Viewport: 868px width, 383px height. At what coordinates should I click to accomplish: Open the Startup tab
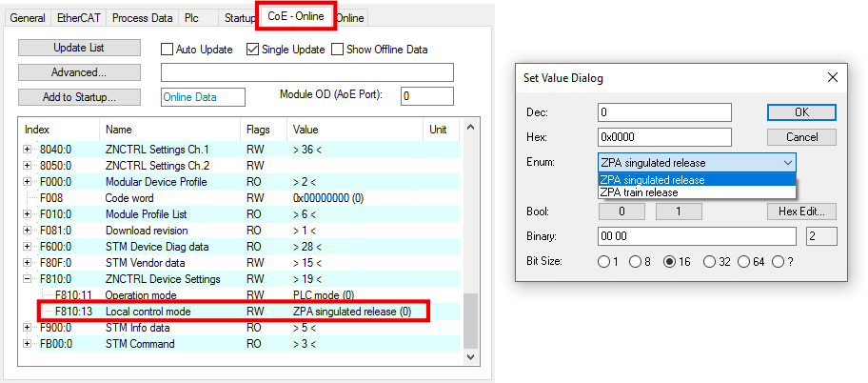click(239, 18)
